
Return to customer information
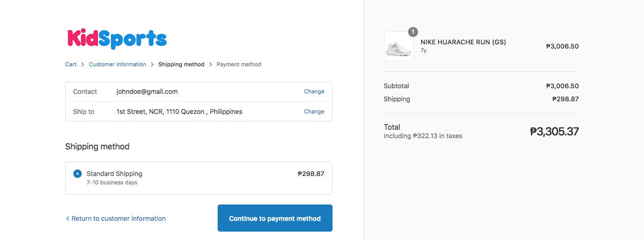[x=118, y=219]
